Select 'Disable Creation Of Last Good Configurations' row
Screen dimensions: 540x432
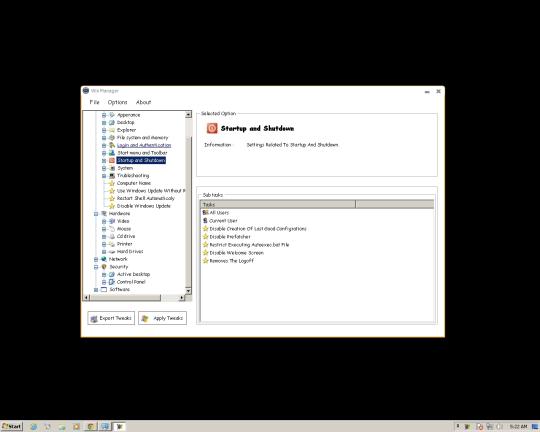(258, 228)
